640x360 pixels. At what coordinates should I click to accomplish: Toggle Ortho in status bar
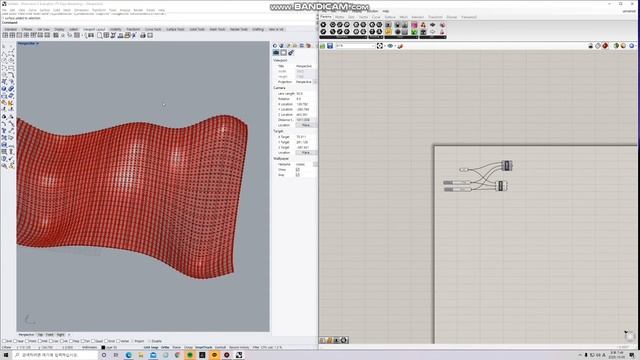pyautogui.click(x=165, y=348)
